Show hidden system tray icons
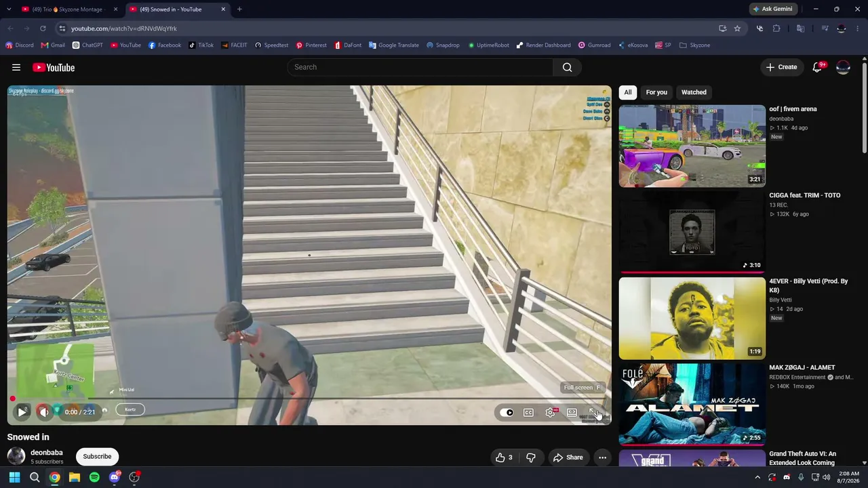Image resolution: width=868 pixels, height=488 pixels. (757, 477)
